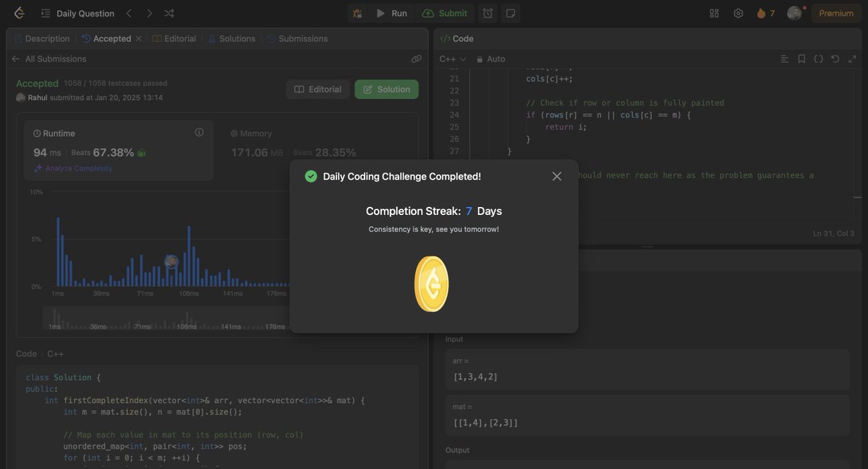Go to the next question arrow
Image resolution: width=868 pixels, height=469 pixels.
(x=149, y=13)
